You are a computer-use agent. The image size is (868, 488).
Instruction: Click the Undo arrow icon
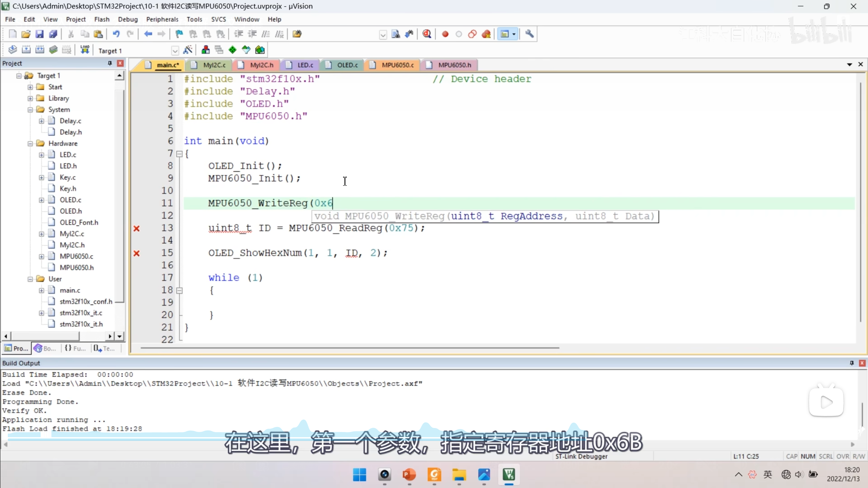[116, 34]
